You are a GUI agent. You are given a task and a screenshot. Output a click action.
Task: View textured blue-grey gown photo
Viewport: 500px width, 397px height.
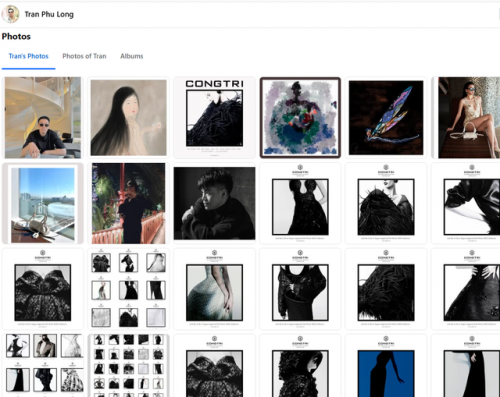point(214,289)
